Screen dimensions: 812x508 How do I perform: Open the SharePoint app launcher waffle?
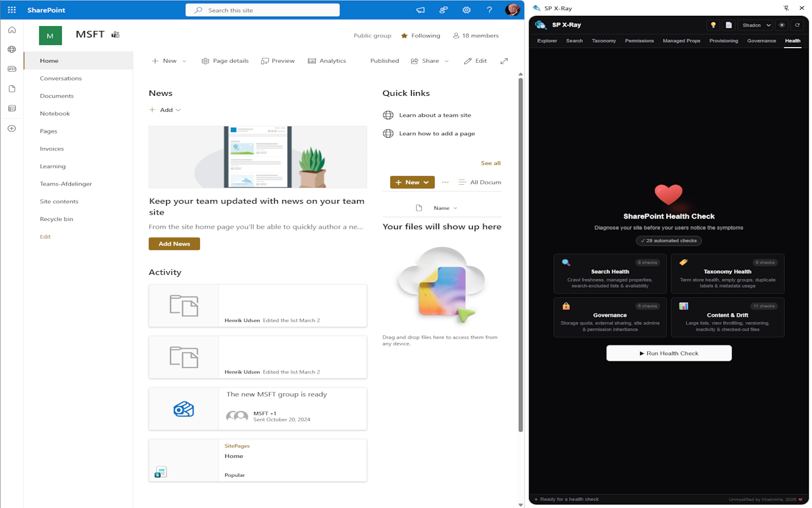tap(11, 10)
